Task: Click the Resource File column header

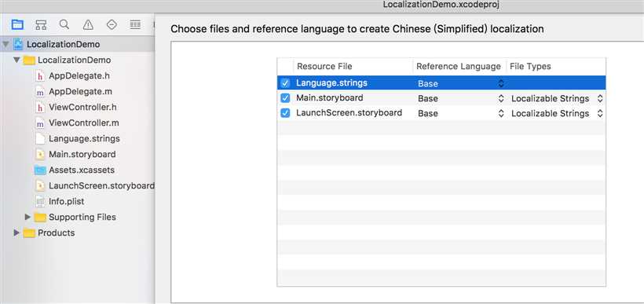Action: click(324, 66)
